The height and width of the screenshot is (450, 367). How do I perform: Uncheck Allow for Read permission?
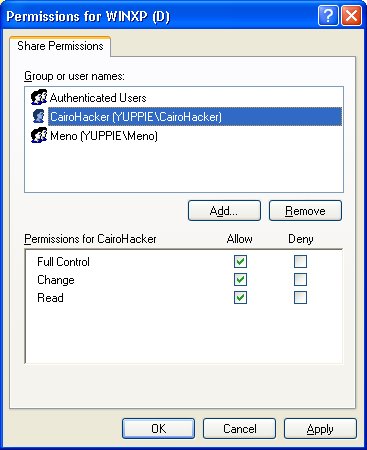click(240, 298)
